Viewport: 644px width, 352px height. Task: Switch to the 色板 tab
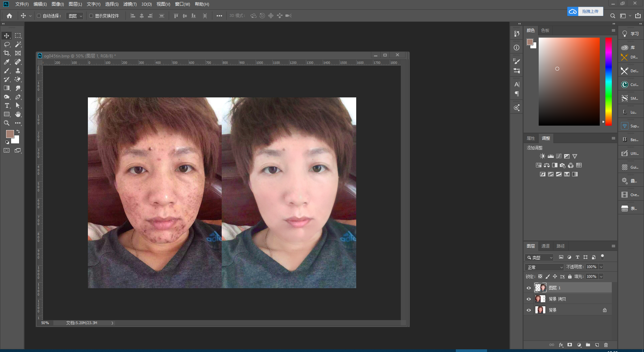[545, 31]
